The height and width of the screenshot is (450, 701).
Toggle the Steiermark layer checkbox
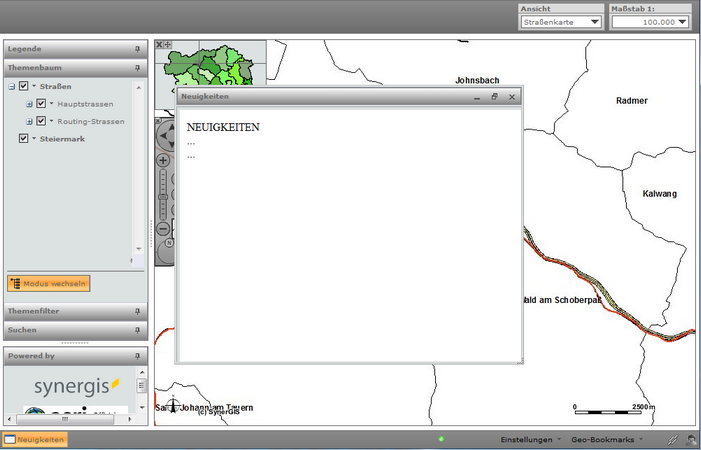pos(24,139)
